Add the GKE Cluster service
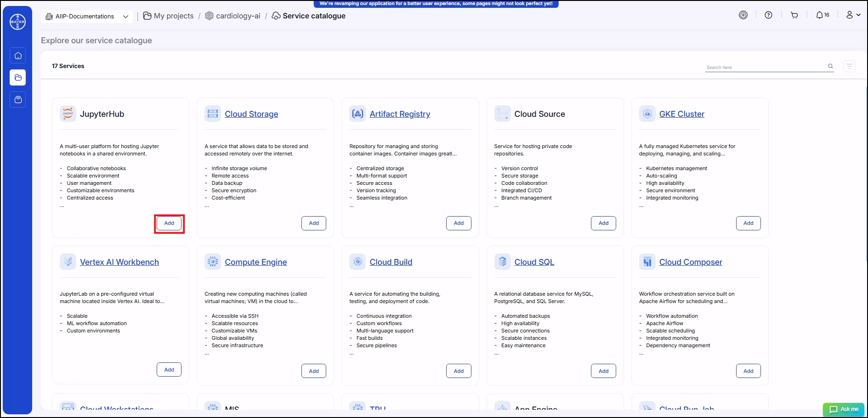 [x=748, y=223]
